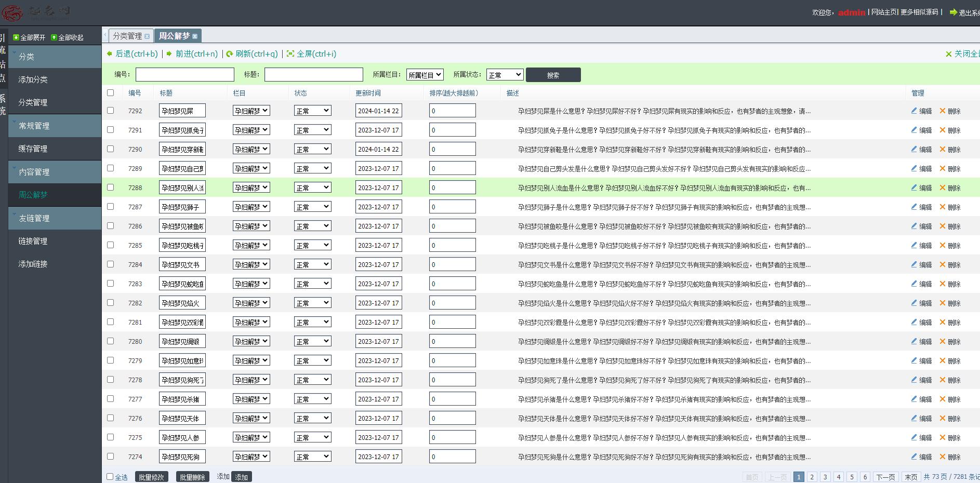Click the expand all icon (全部展开)
The image size is (980, 483).
coord(16,37)
